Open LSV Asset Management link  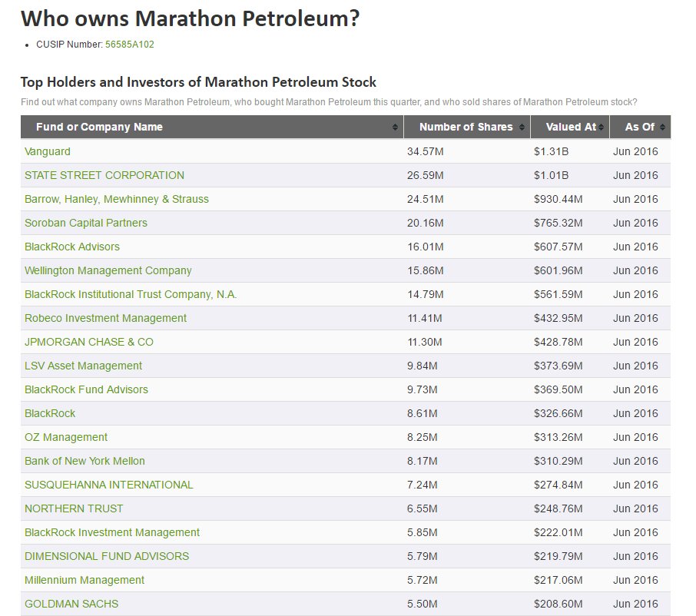click(x=83, y=366)
